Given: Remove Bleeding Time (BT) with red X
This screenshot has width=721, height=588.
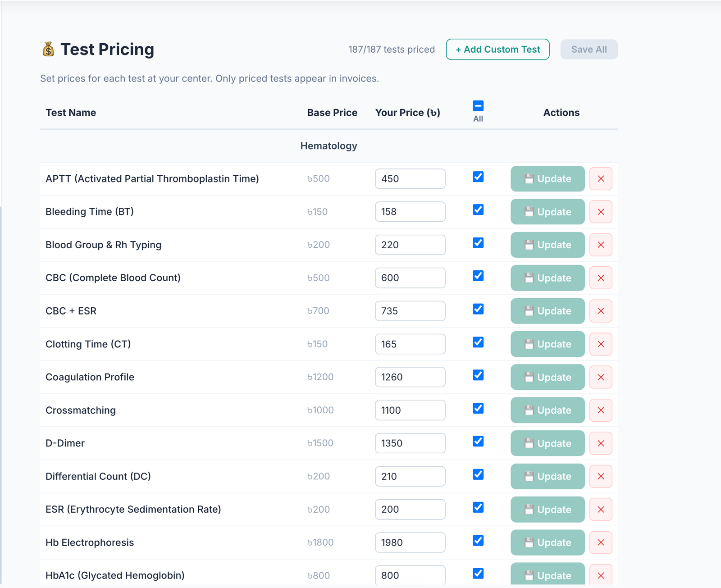Looking at the screenshot, I should (x=601, y=212).
